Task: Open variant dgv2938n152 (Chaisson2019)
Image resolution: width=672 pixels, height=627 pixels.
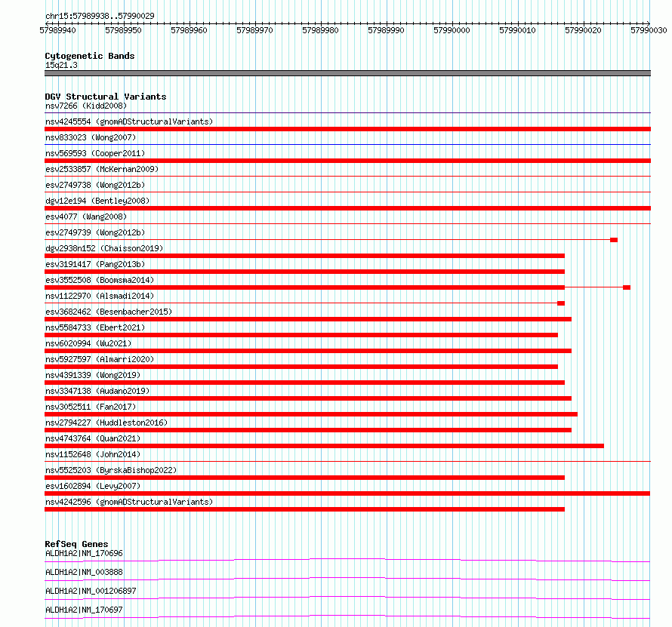Action: point(104,248)
